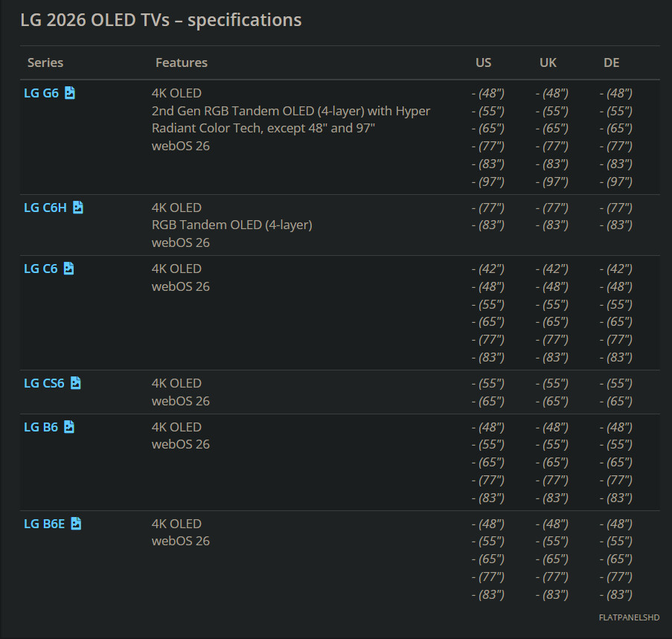This screenshot has width=672, height=639.
Task: Click the UK 65" entry for LG CS6
Action: [552, 401]
